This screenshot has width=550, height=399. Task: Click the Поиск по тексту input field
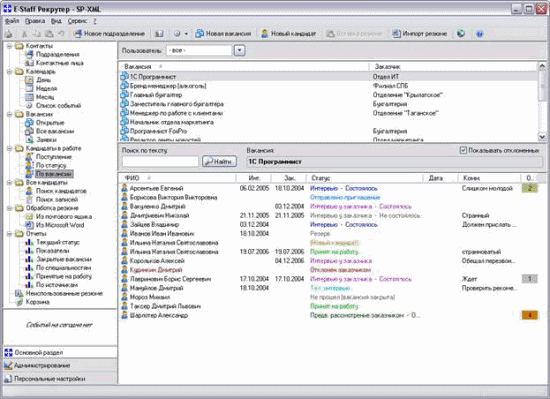[160, 161]
